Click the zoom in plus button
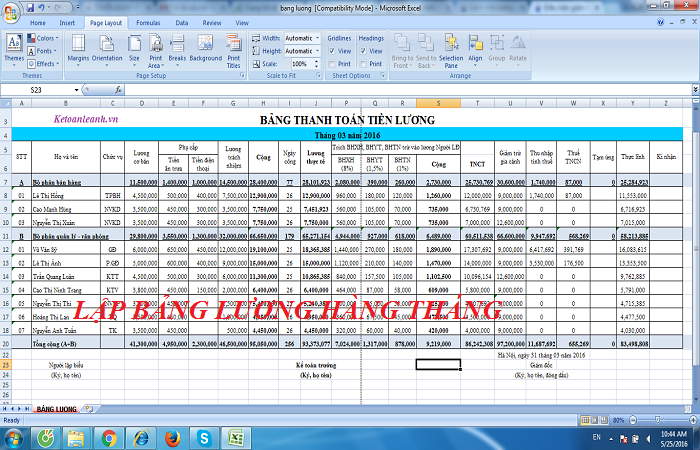Image resolution: width=700 pixels, height=450 pixels. (693, 420)
